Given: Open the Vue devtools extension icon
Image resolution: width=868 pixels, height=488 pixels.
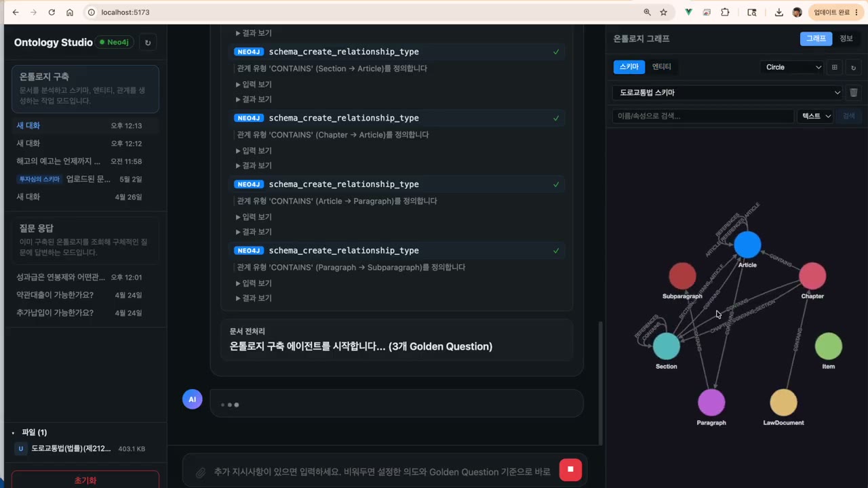Looking at the screenshot, I should coord(688,12).
